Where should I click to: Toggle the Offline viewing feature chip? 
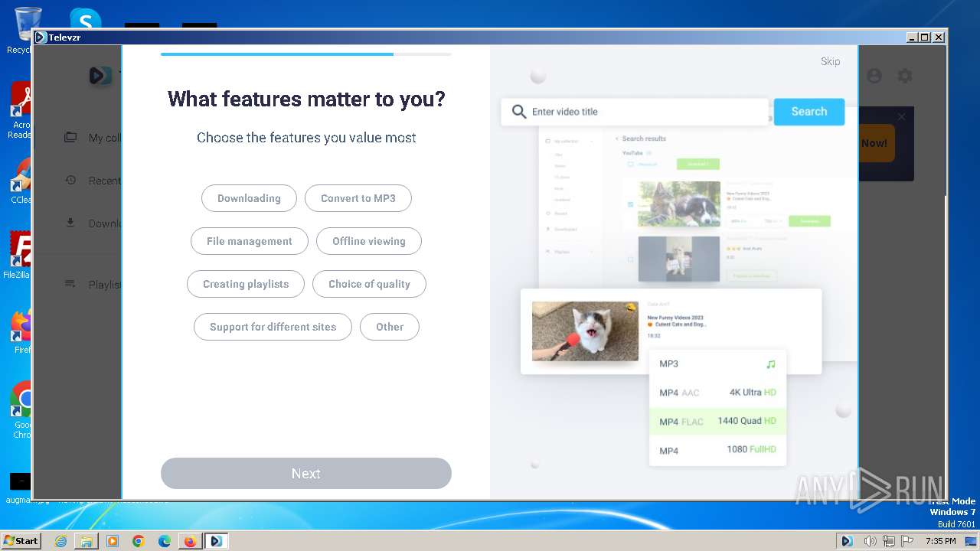[x=369, y=241]
